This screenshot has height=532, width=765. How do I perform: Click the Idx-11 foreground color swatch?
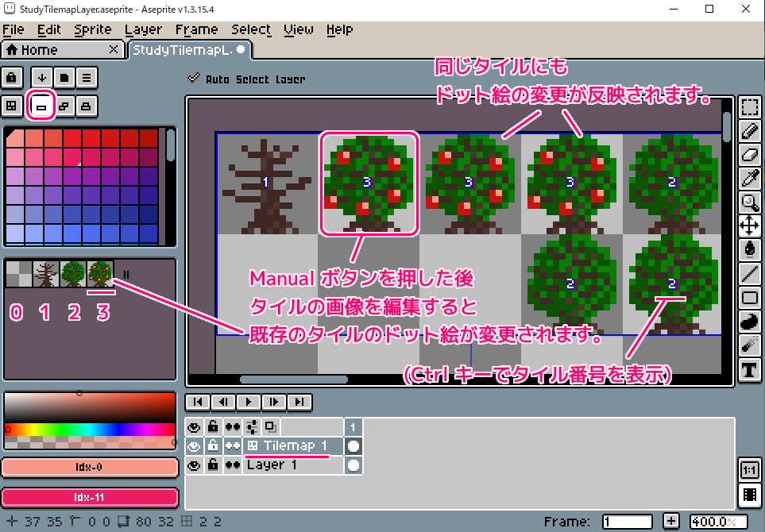[x=88, y=498]
